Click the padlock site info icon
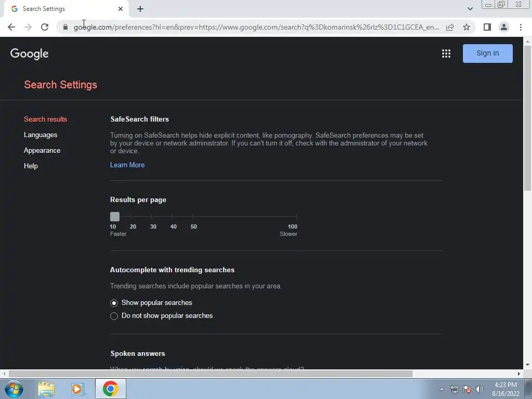The width and height of the screenshot is (532, 399). [65, 27]
